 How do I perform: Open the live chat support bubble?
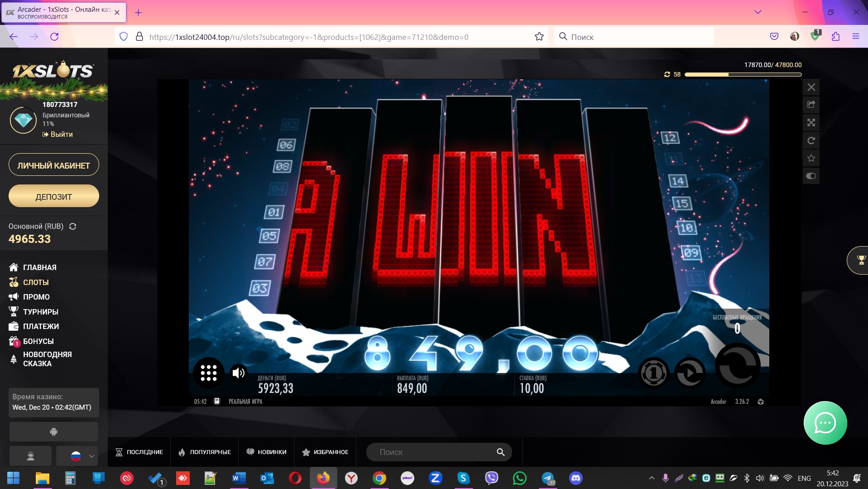(825, 423)
